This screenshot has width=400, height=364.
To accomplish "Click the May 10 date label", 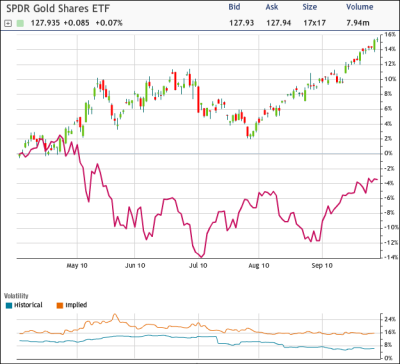I will coord(77,266).
